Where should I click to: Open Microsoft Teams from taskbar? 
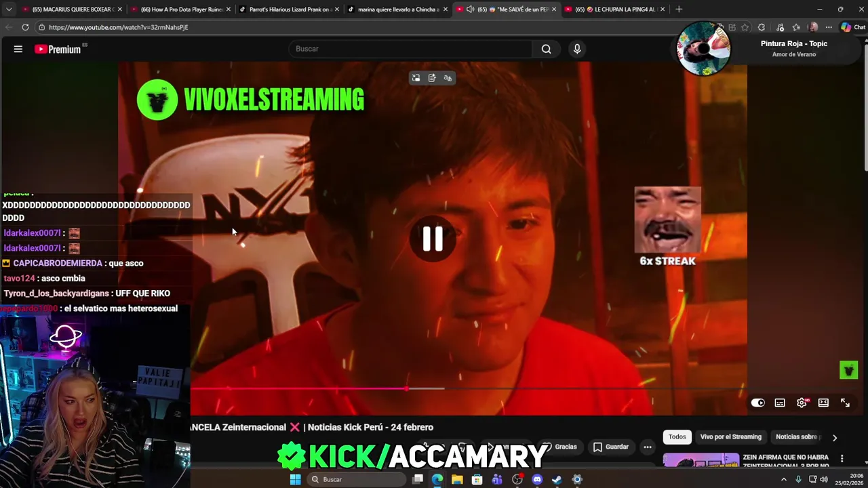click(497, 479)
